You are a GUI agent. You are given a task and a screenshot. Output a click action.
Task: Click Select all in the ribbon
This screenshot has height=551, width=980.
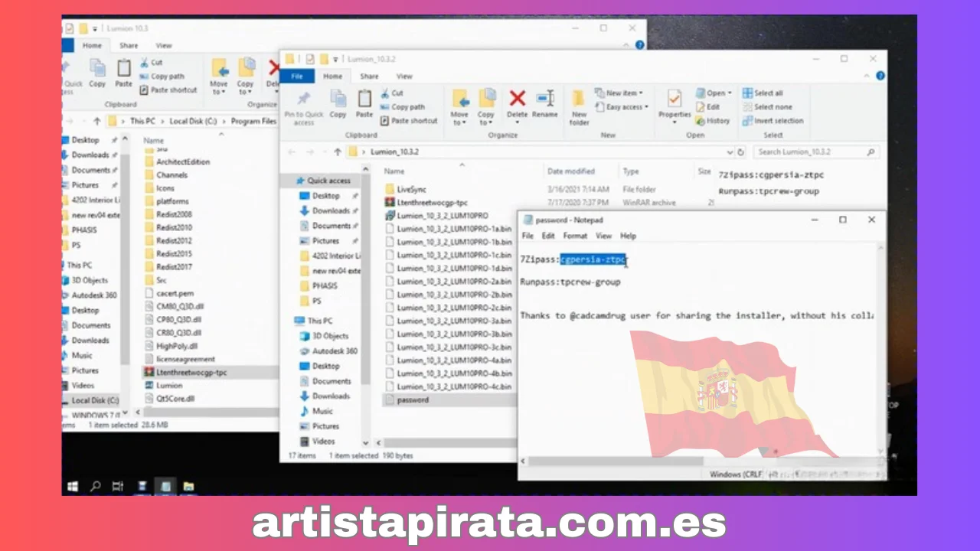(762, 93)
